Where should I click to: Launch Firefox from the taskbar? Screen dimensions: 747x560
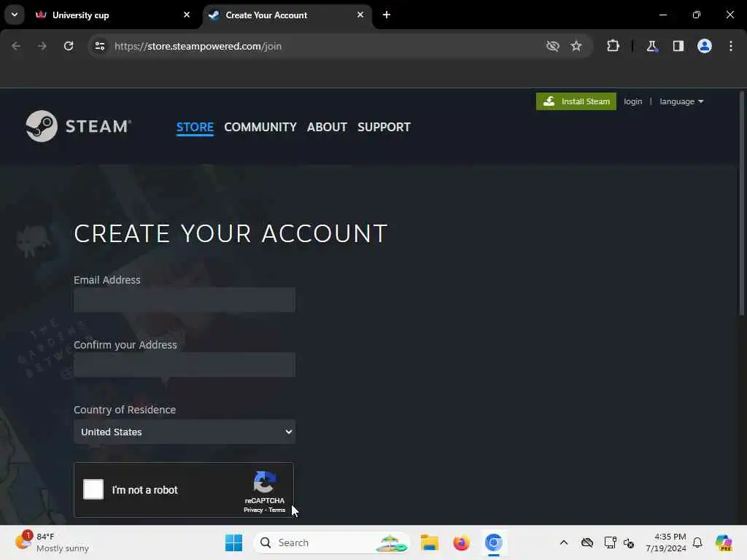461,542
